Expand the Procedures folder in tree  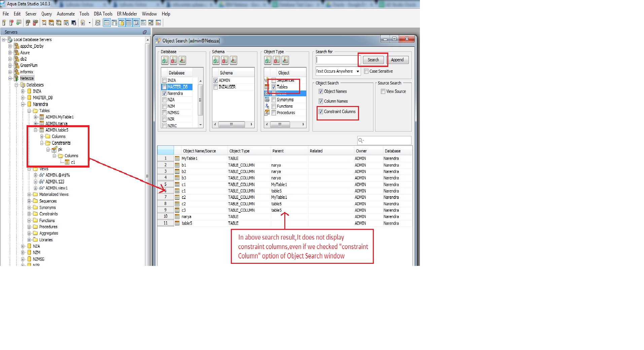click(29, 227)
